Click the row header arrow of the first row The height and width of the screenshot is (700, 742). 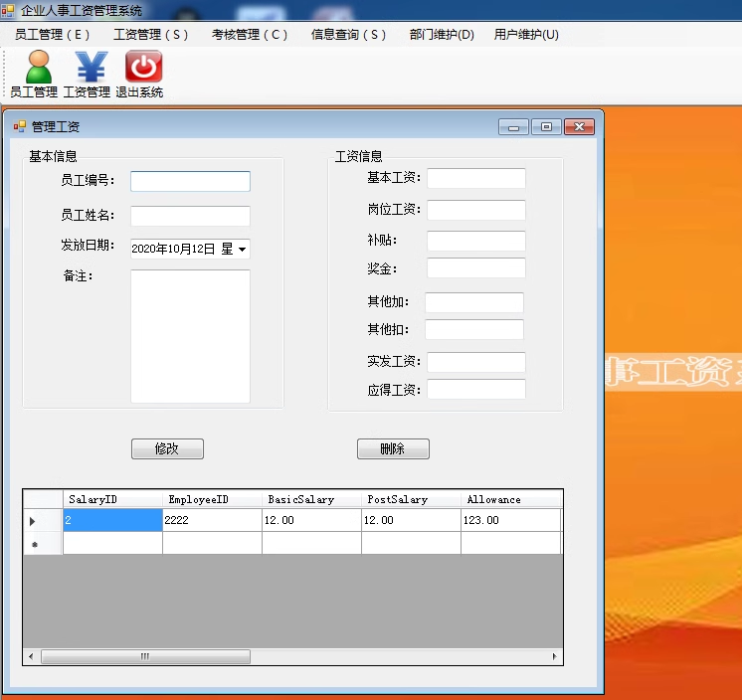coord(43,521)
